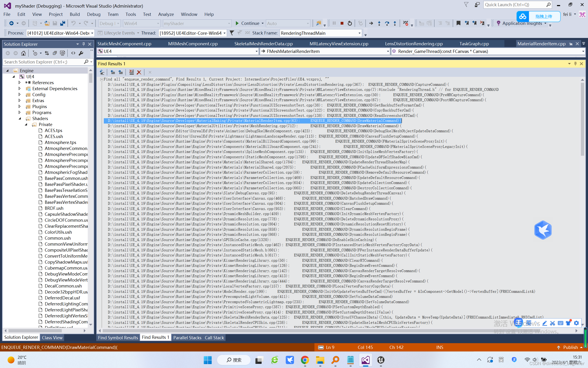Collapse the Find all results group
Viewport: 588px width, 368px height.
coord(102,79)
